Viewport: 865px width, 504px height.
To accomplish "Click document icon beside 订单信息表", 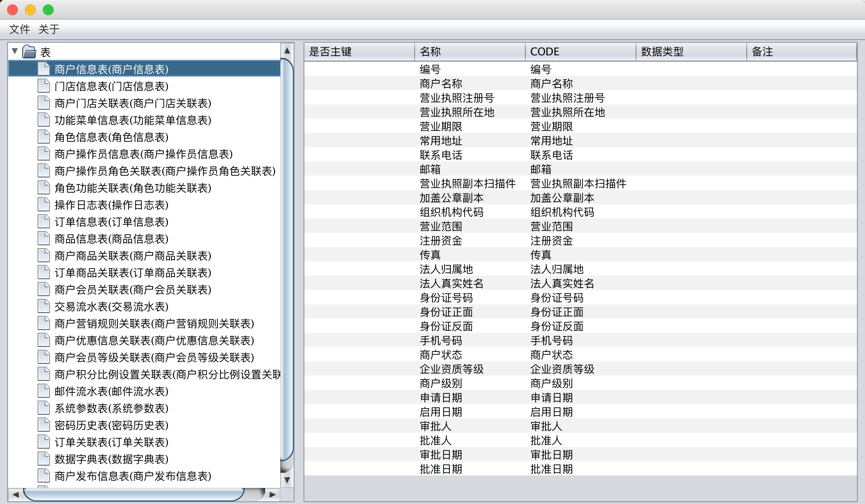I will tap(44, 221).
